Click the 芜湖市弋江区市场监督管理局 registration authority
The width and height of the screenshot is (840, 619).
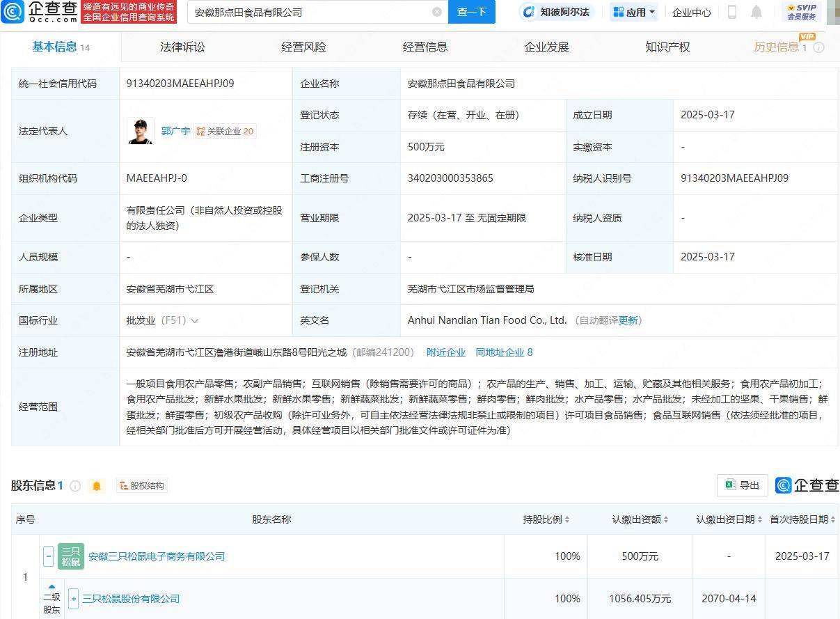click(x=471, y=289)
